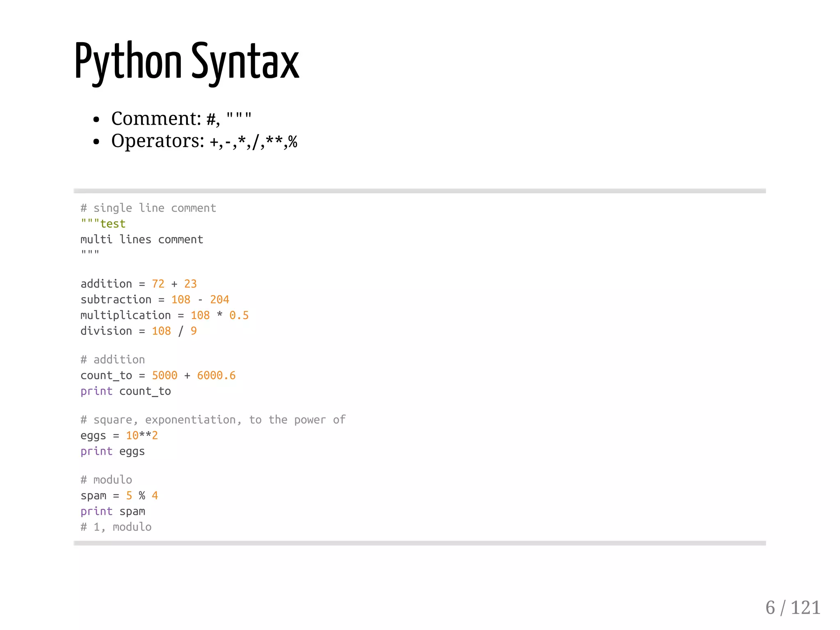This screenshot has width=840, height=630.
Task: Click the Operators bullet point text
Action: pyautogui.click(x=204, y=141)
